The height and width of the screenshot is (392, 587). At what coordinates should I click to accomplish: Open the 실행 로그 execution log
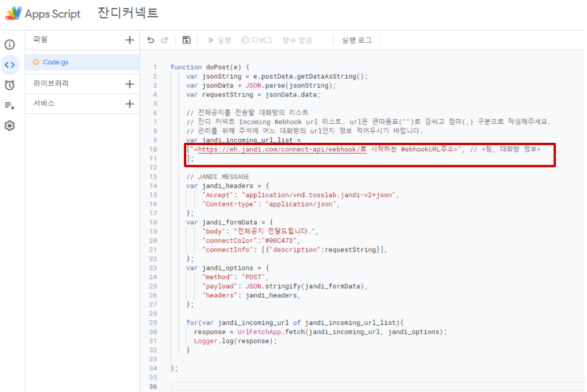pos(357,40)
